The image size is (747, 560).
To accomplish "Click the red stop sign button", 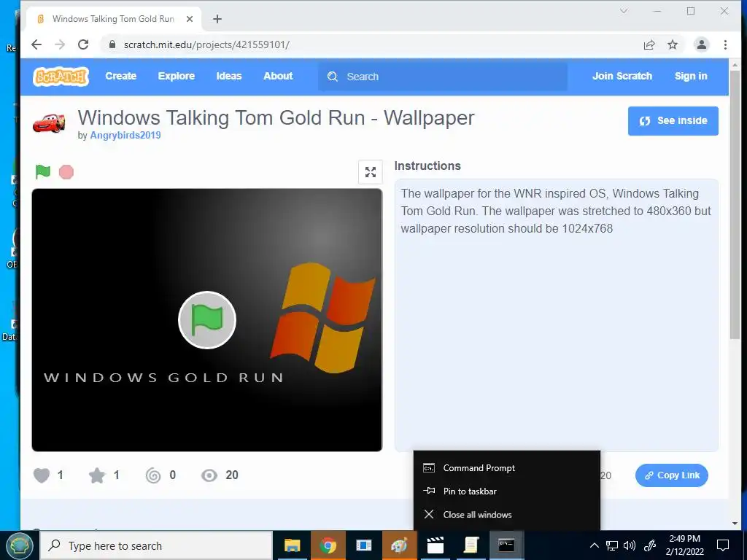I will pyautogui.click(x=66, y=172).
